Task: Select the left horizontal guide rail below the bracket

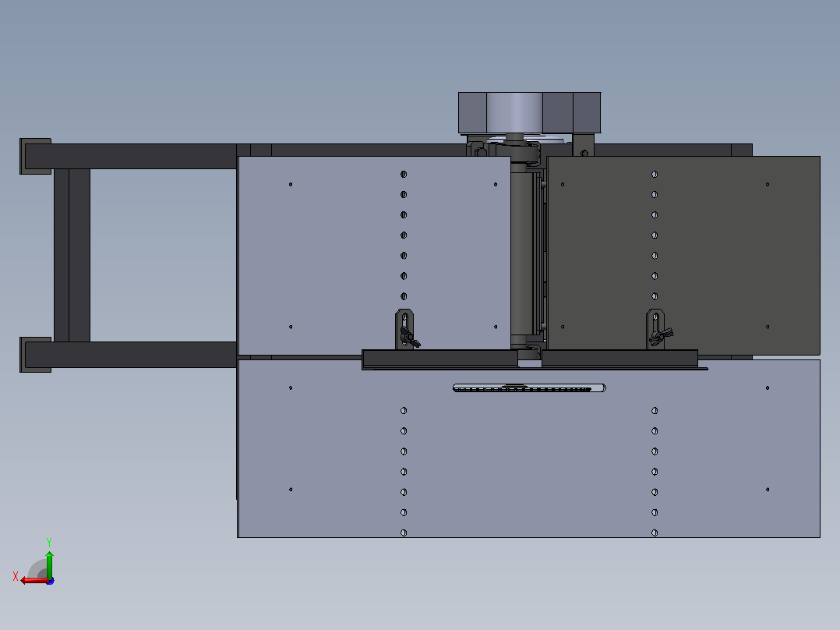Action: tap(439, 358)
